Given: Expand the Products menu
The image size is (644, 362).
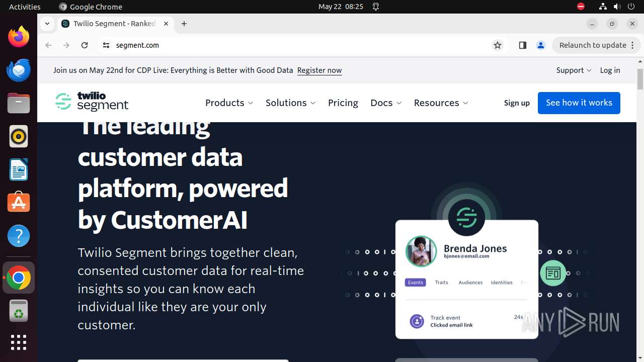Looking at the screenshot, I should click(x=229, y=103).
